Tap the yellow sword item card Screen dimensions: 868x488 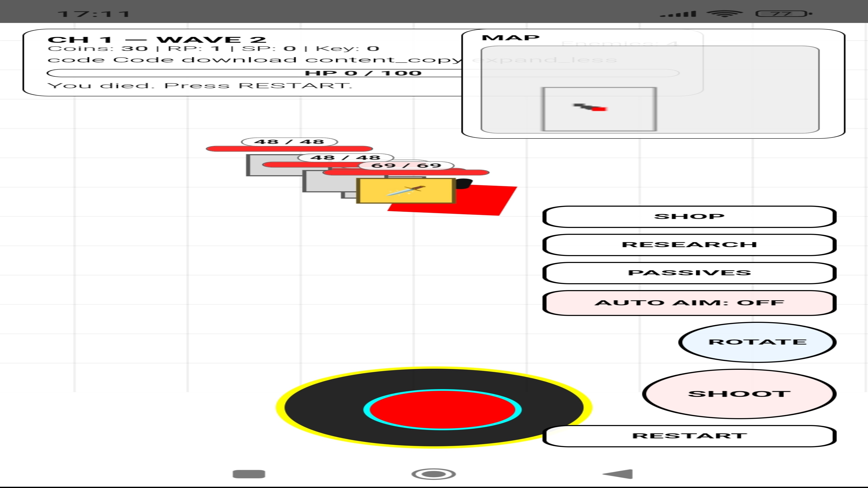point(406,191)
